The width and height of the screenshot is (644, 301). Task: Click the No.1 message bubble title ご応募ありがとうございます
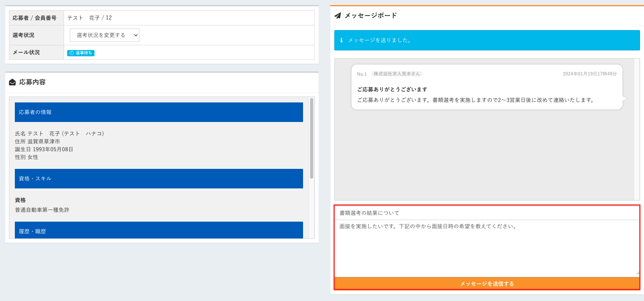pyautogui.click(x=392, y=90)
